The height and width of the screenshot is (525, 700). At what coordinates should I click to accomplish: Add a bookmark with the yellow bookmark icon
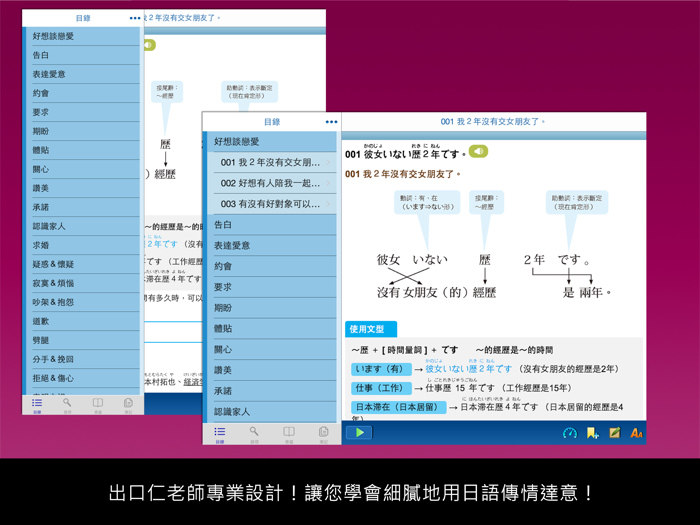tap(592, 433)
